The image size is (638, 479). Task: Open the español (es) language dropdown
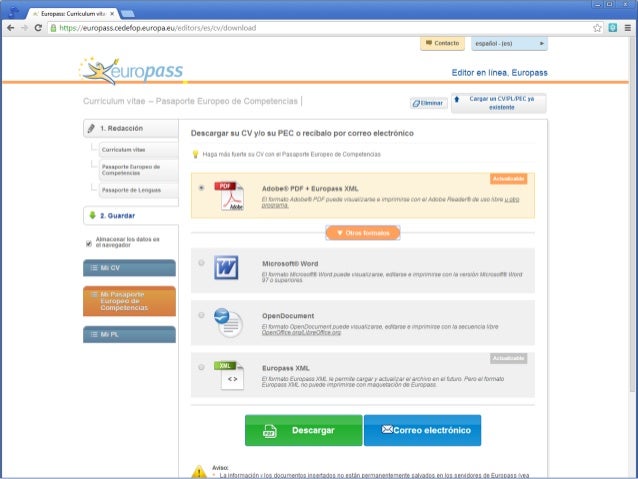(509, 43)
